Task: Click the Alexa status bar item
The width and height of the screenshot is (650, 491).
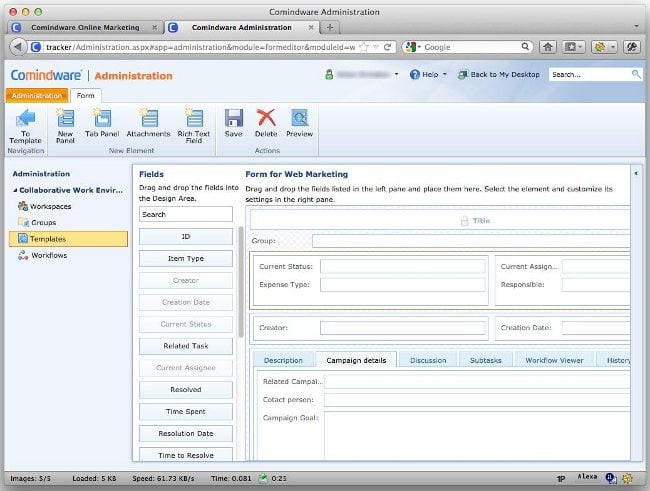Action: (587, 477)
